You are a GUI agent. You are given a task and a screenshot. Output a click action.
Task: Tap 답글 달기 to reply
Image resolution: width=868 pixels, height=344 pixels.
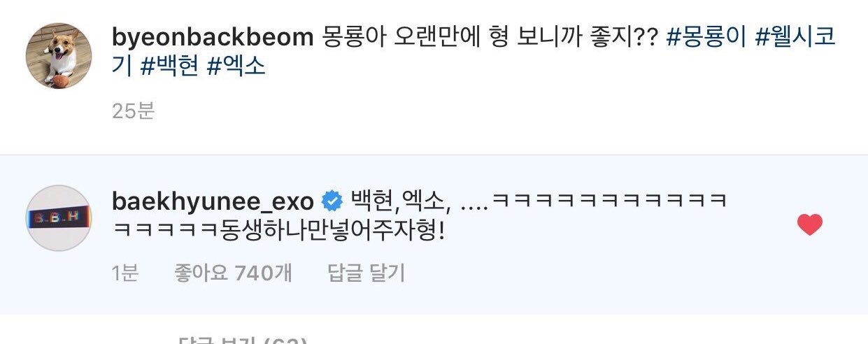pyautogui.click(x=367, y=273)
